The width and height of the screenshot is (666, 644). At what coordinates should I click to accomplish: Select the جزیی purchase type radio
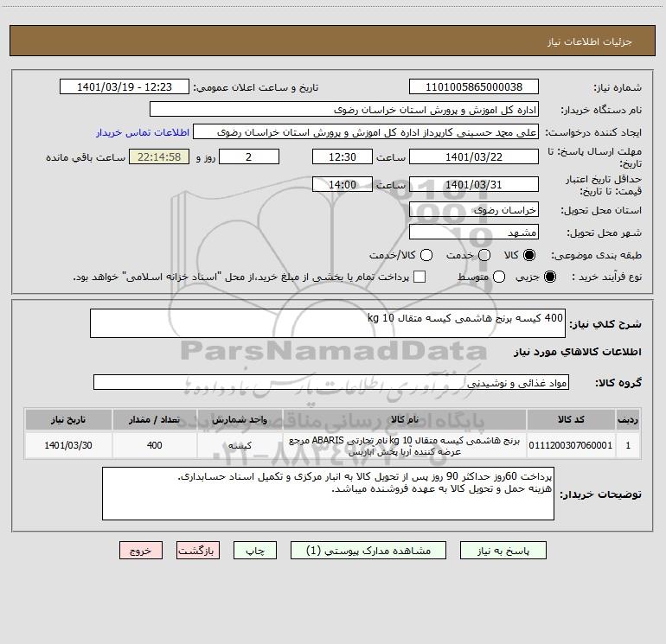(x=549, y=277)
